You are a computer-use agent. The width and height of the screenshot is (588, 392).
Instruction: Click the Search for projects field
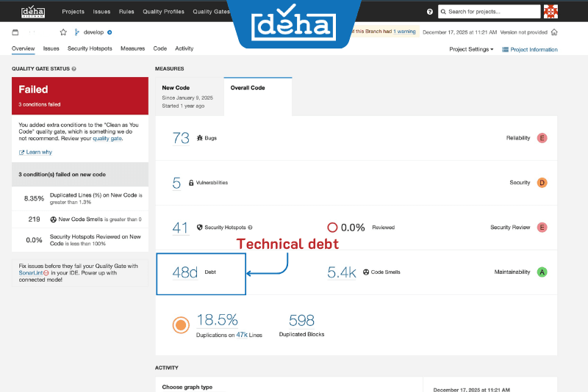488,12
